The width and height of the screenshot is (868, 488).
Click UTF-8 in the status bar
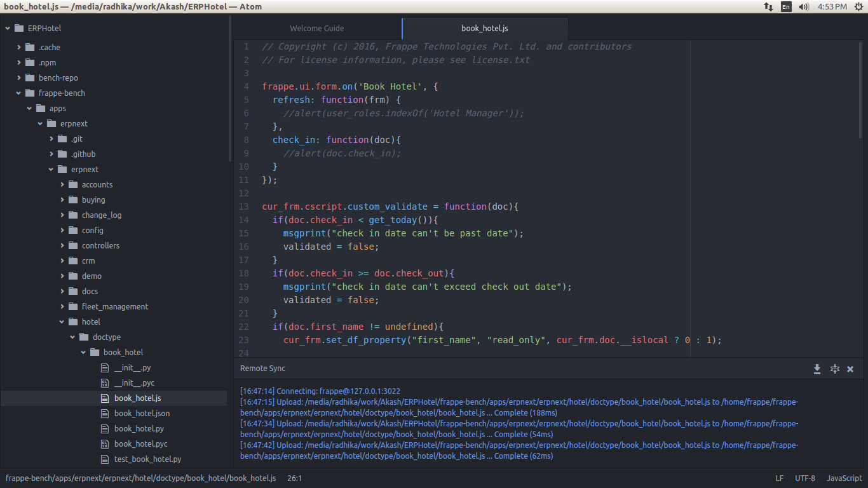804,478
